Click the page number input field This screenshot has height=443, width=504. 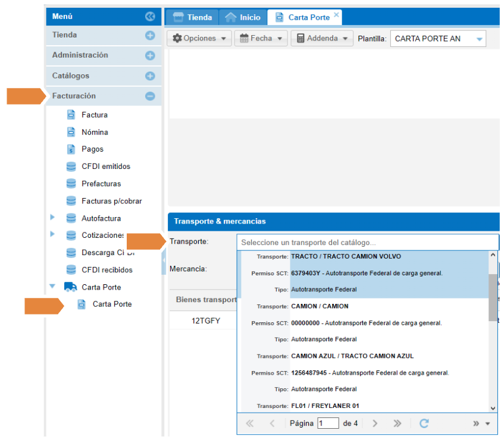(x=328, y=423)
